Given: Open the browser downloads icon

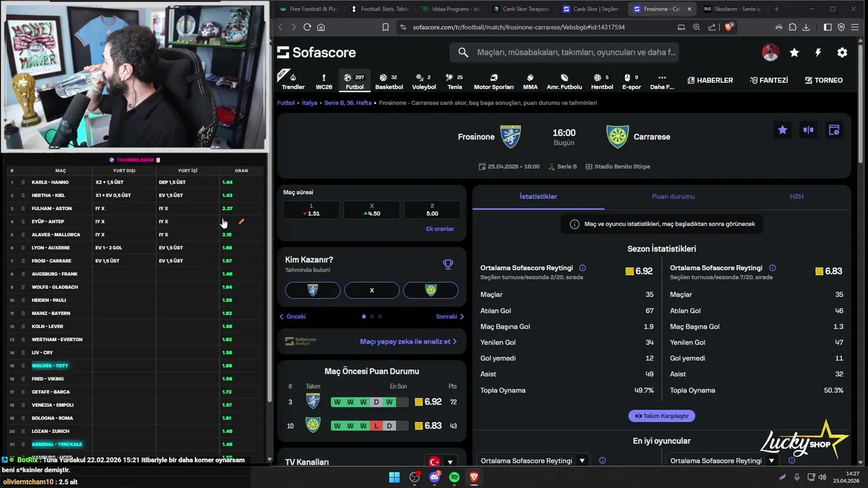Looking at the screenshot, I should coord(806,27).
